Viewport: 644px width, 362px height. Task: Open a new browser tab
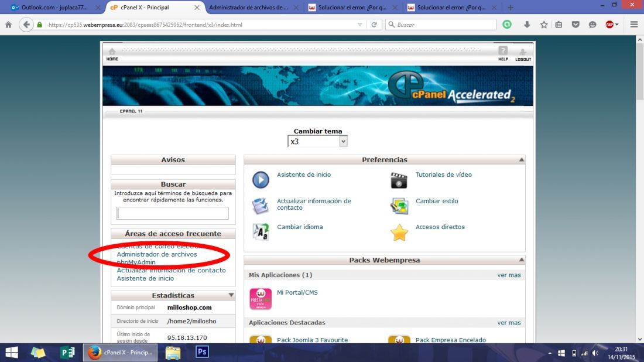pos(510,8)
